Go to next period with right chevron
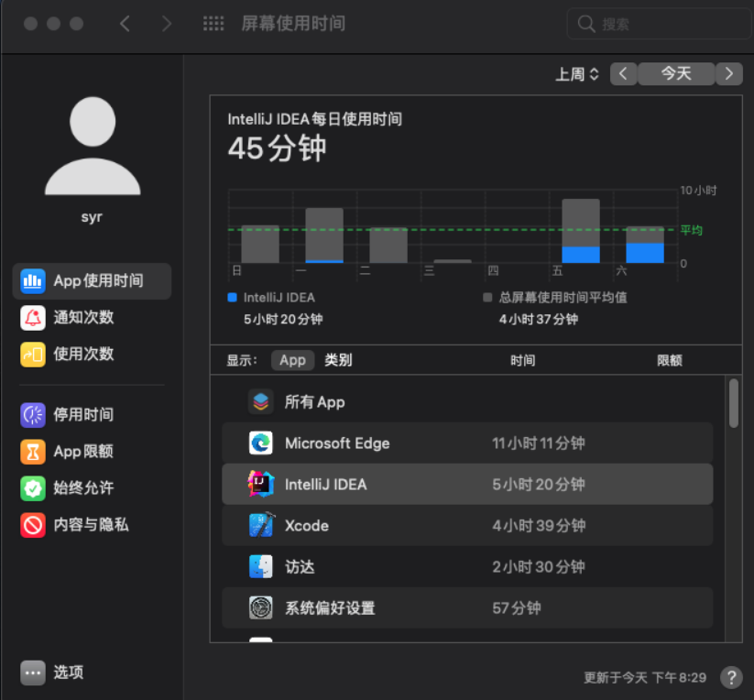Viewport: 754px width, 700px height. tap(729, 74)
